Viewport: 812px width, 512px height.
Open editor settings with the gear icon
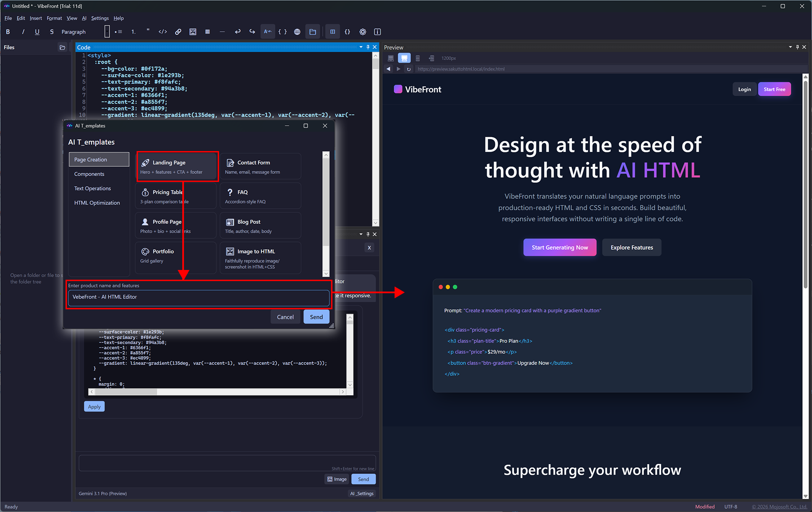[x=362, y=31]
